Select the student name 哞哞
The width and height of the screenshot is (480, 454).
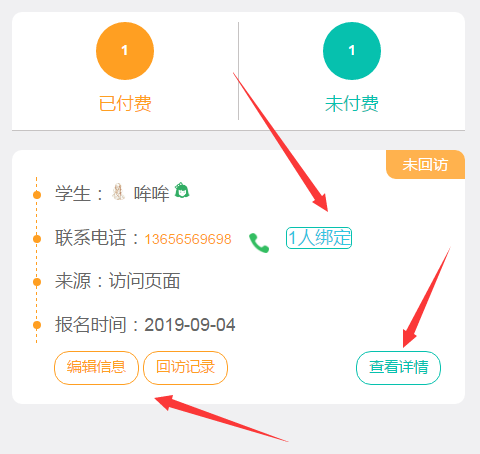[151, 194]
